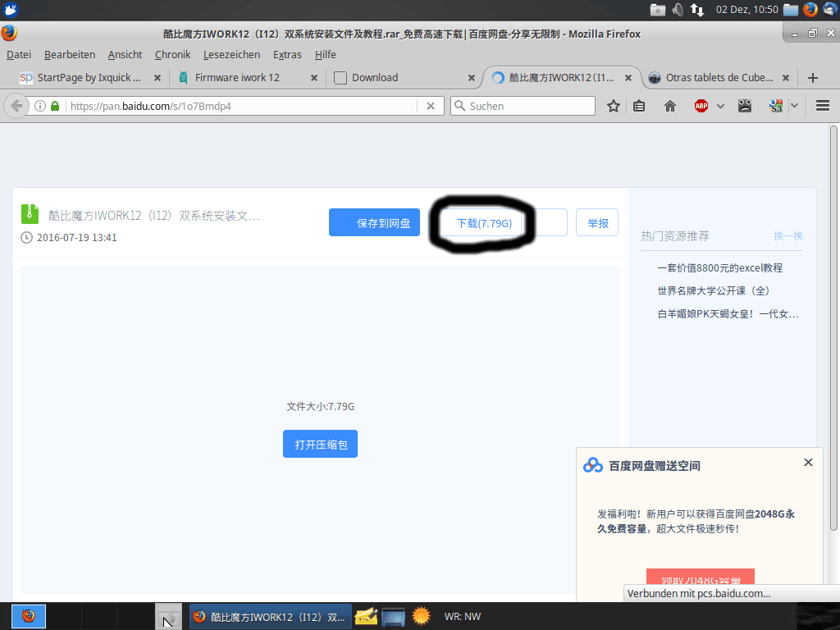The width and height of the screenshot is (840, 630).
Task: Click the 举报 report button
Action: tap(597, 222)
